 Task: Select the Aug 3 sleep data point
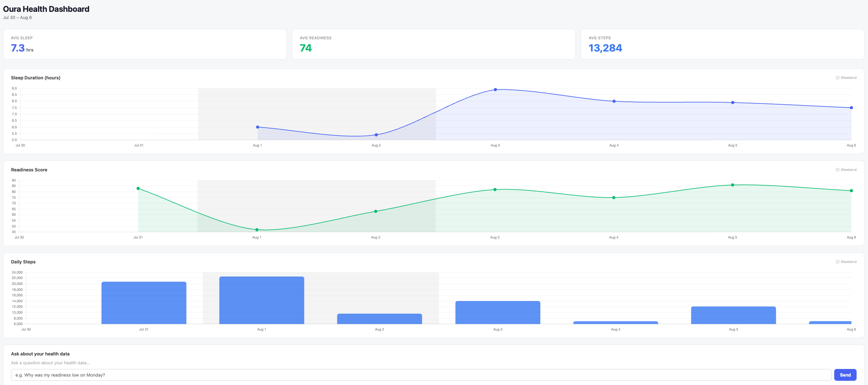[x=495, y=89]
